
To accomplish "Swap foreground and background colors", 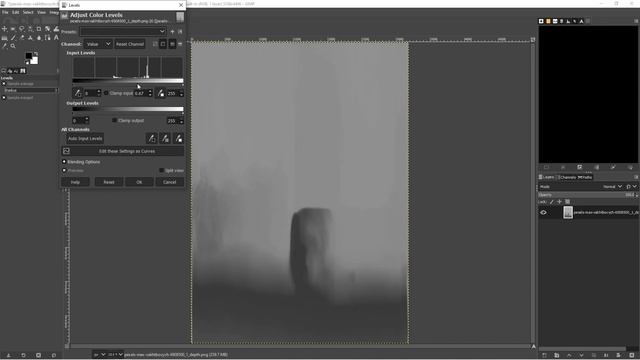I will coord(36,53).
